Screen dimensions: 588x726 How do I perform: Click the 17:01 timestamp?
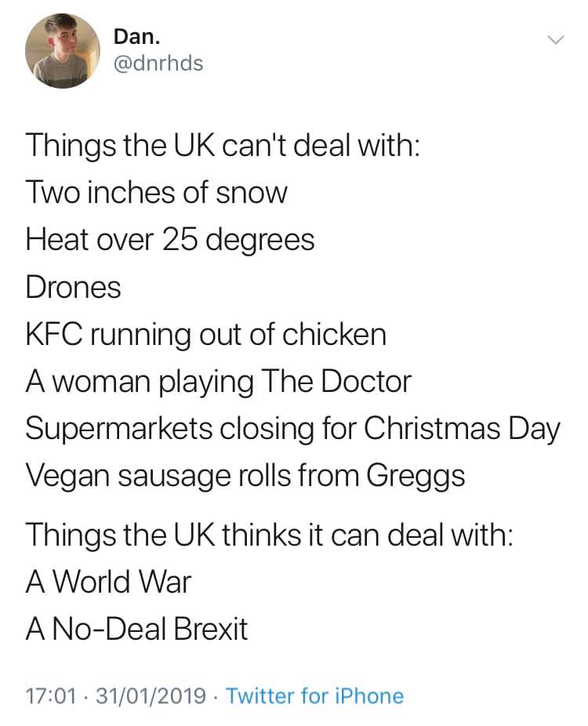tap(50, 696)
